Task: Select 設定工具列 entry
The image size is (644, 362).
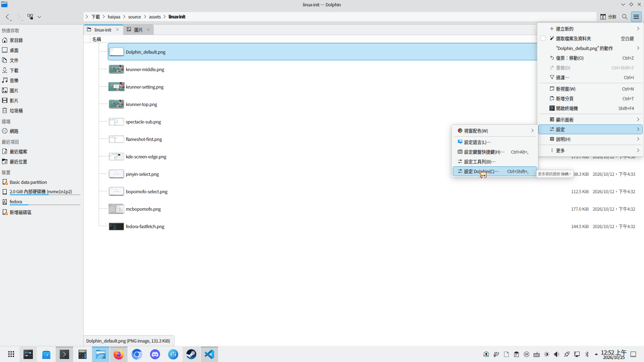Action: (495, 162)
